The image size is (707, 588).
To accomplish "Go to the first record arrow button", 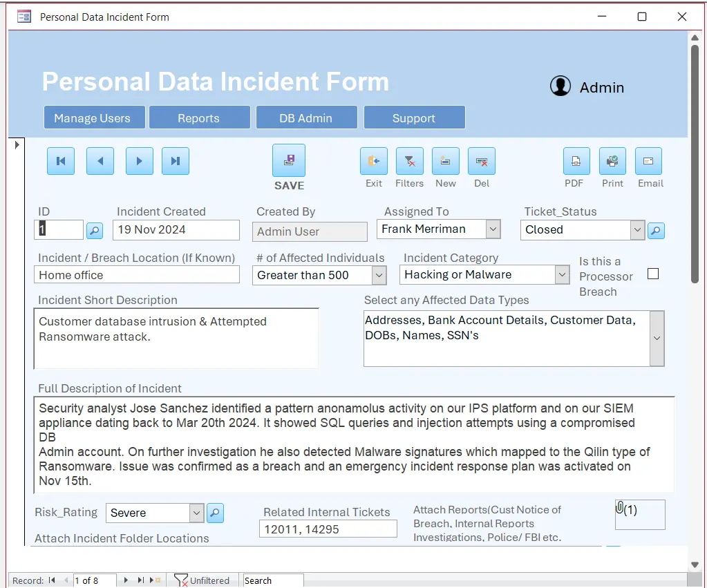I will click(x=61, y=161).
